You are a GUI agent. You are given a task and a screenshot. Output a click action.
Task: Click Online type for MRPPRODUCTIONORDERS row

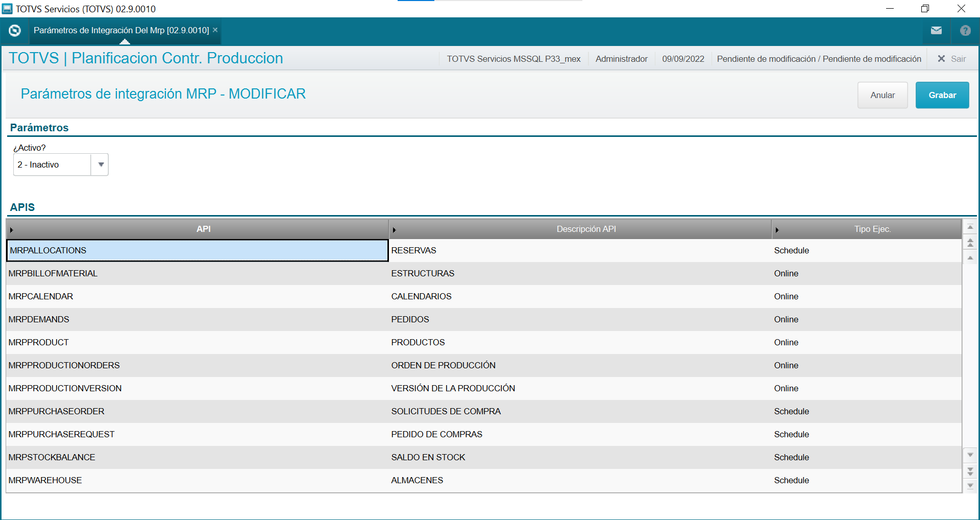pos(867,365)
